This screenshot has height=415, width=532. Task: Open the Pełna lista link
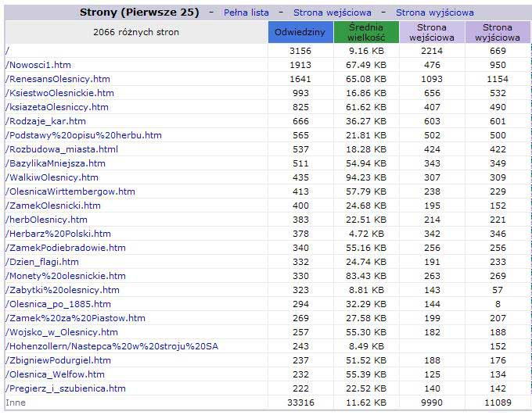[246, 13]
